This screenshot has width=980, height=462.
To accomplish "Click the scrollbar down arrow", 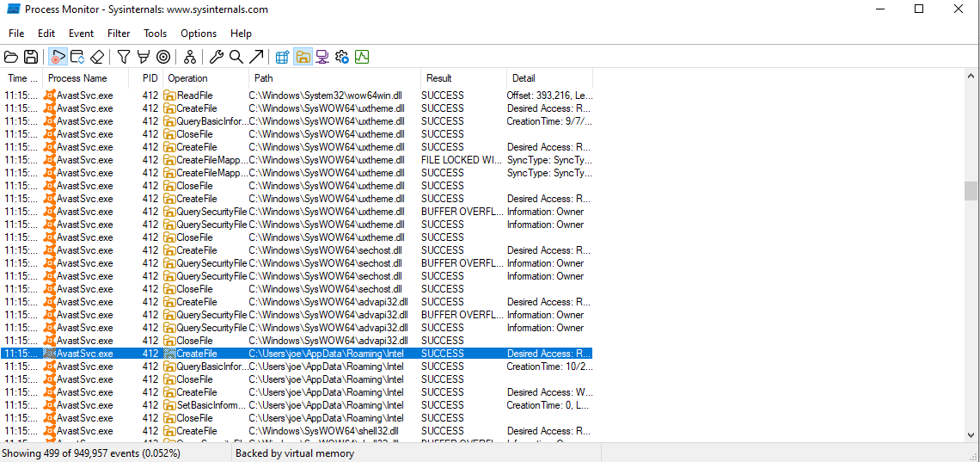I will (x=970, y=435).
